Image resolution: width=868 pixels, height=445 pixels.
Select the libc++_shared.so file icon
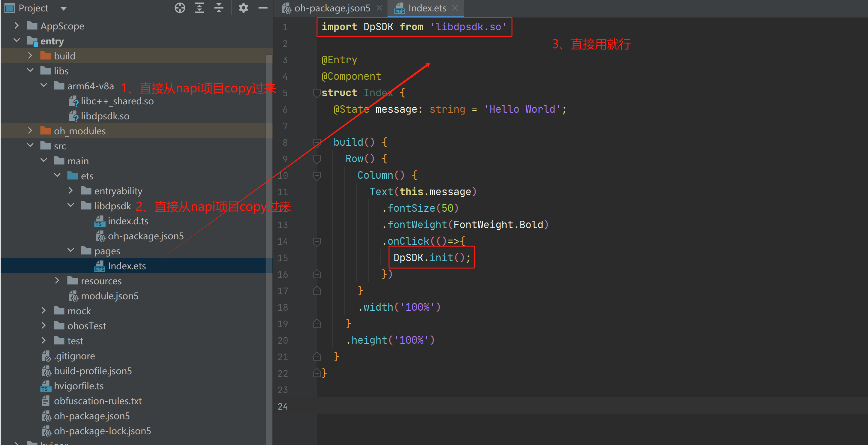click(73, 101)
